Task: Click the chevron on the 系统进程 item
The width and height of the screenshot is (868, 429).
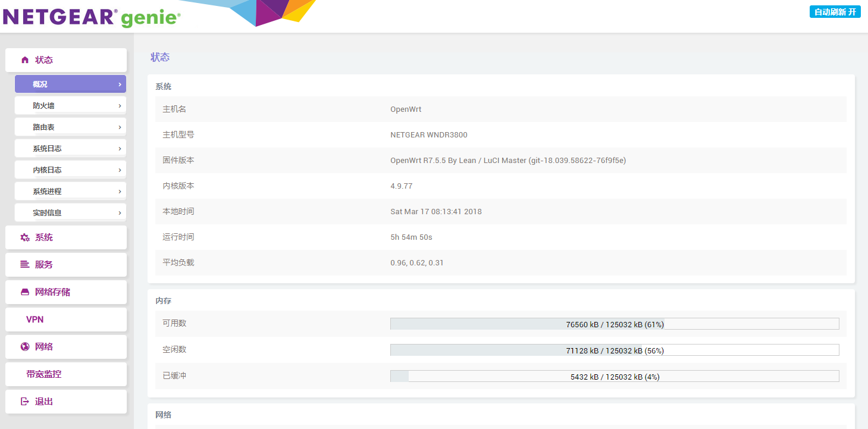Action: (120, 192)
